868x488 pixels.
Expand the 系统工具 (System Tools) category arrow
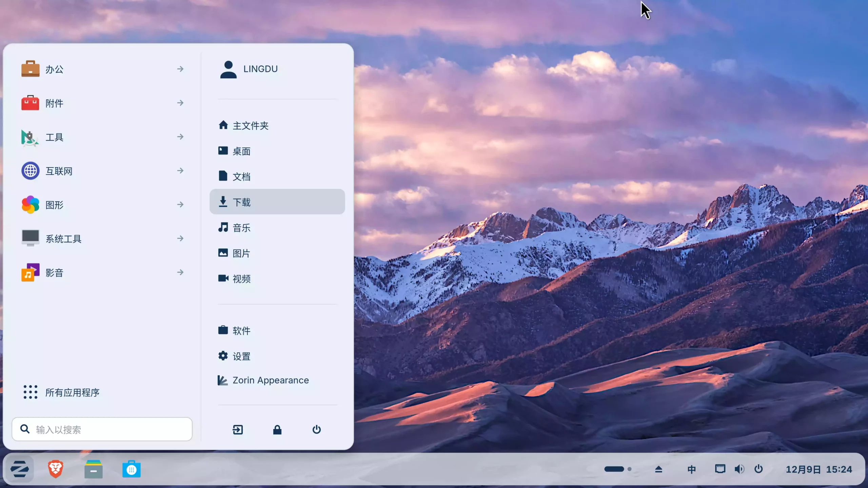[181, 238]
